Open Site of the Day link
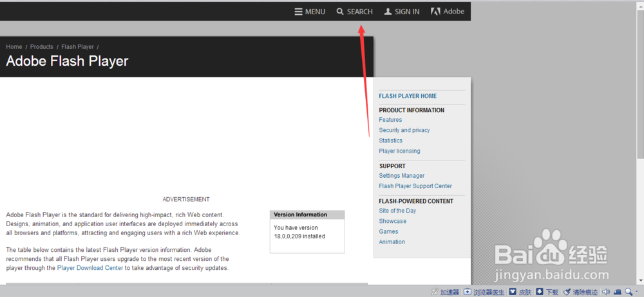Viewport: 644px width, 297px height. (x=397, y=211)
